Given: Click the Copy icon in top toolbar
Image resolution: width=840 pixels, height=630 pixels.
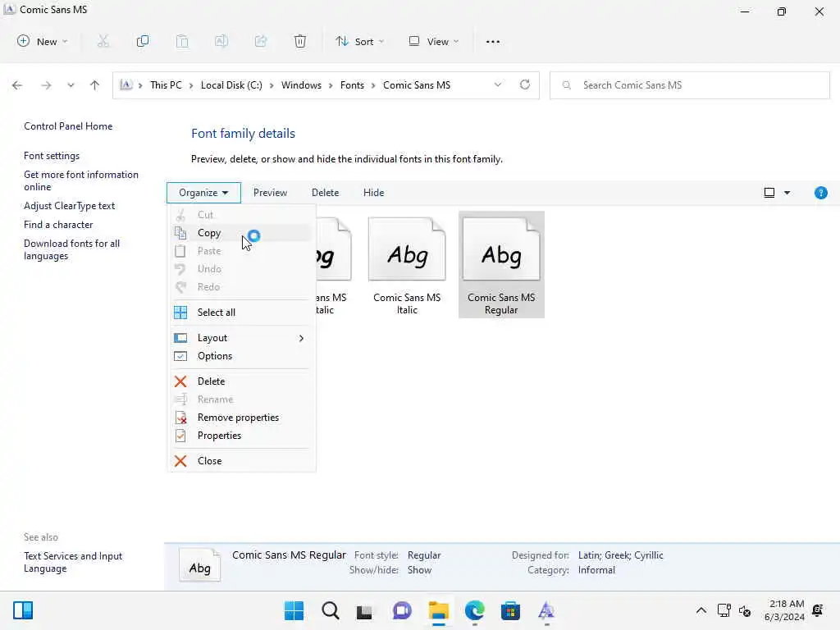Looking at the screenshot, I should (143, 41).
